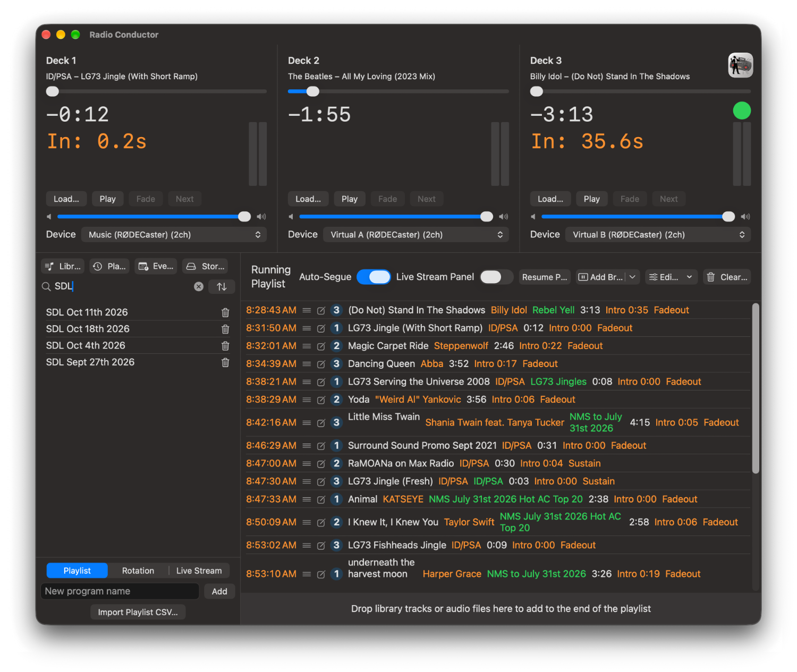Open the Eve... tab

156,266
